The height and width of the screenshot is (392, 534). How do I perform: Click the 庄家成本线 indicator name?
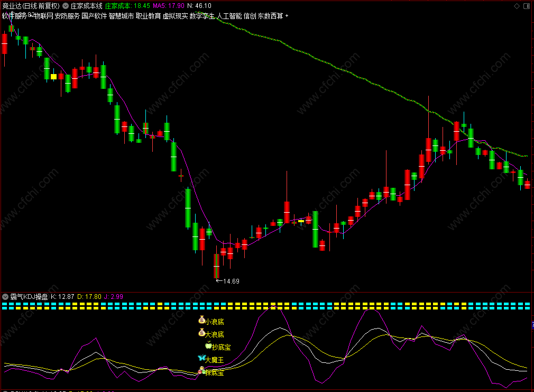[x=87, y=6]
